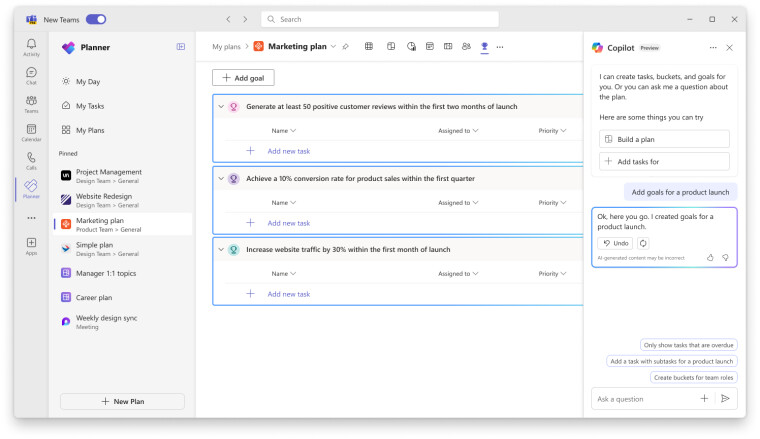The image size is (760, 439).
Task: Toggle the New Teams switch
Action: tap(96, 19)
